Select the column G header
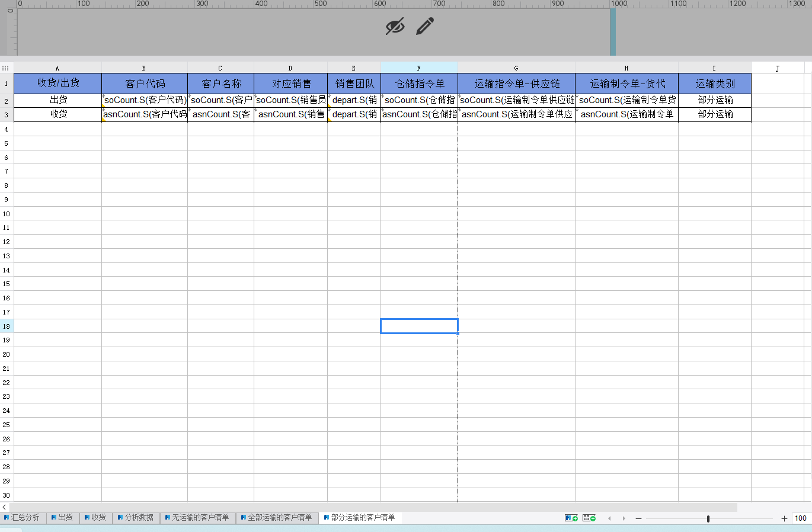Viewport: 812px width, 532px height. 516,68
